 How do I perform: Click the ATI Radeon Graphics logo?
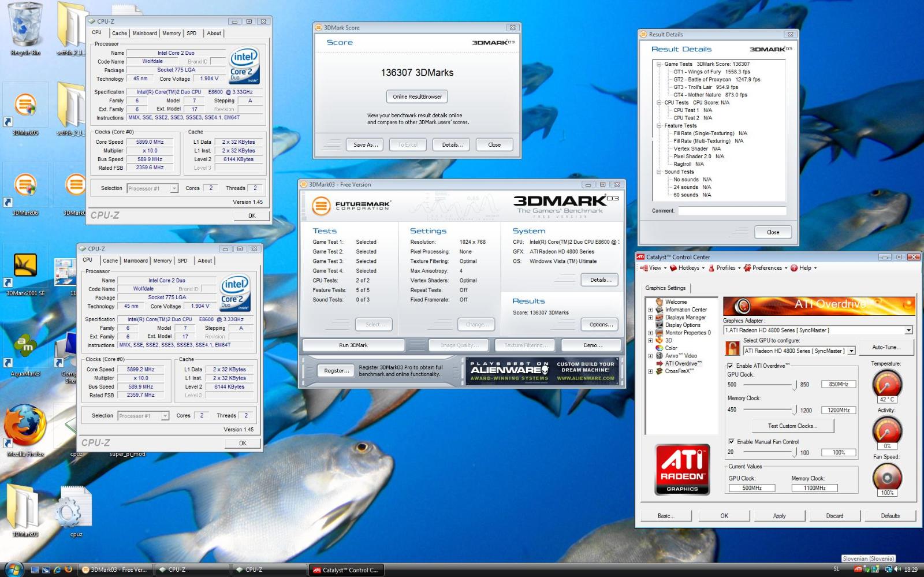pyautogui.click(x=682, y=470)
